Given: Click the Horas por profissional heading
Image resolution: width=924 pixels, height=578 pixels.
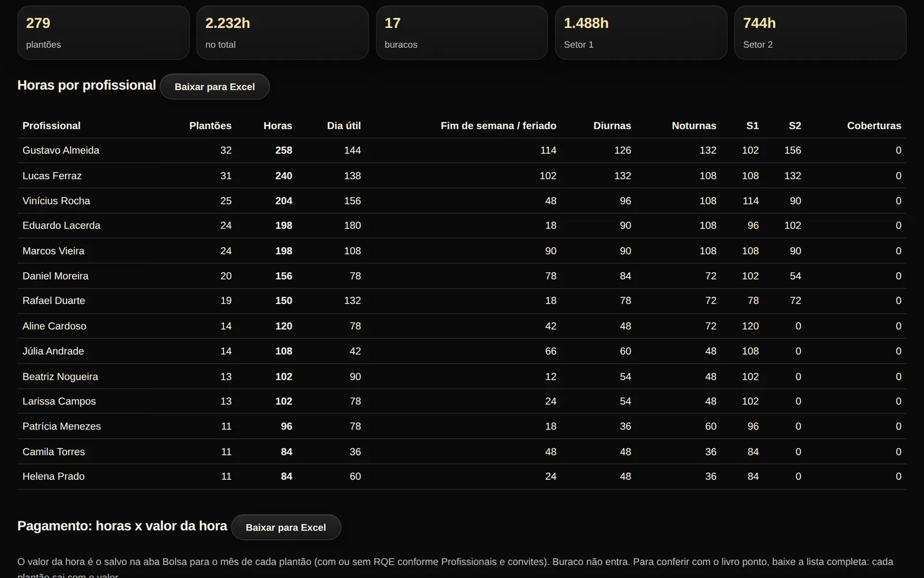Looking at the screenshot, I should (x=87, y=85).
